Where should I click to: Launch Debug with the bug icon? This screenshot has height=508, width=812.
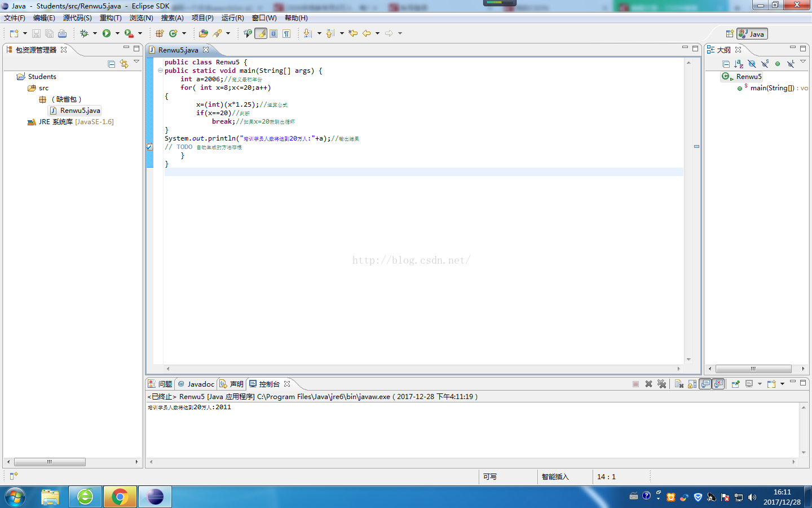(84, 33)
